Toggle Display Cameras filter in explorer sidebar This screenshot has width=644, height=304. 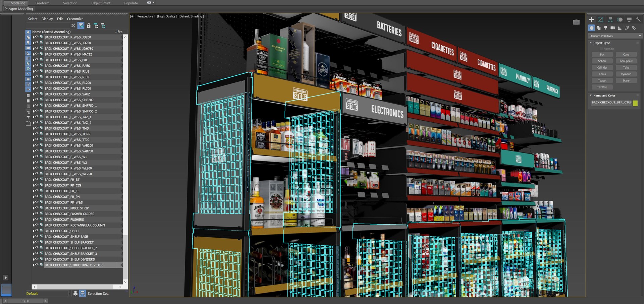tap(28, 48)
